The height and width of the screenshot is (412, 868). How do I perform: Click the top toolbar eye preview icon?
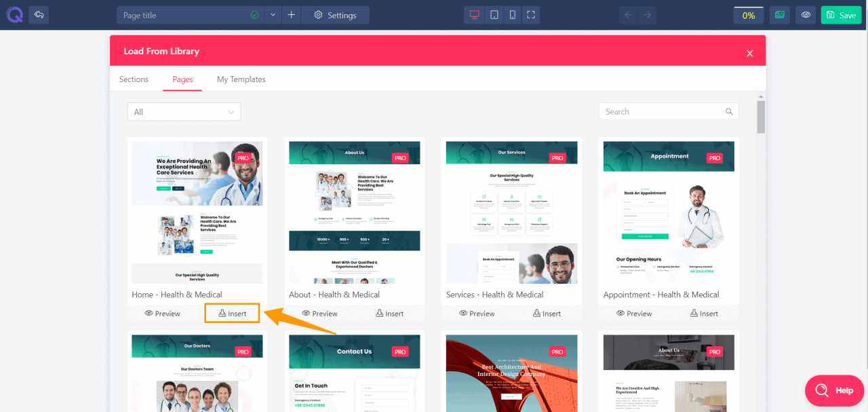(x=806, y=15)
